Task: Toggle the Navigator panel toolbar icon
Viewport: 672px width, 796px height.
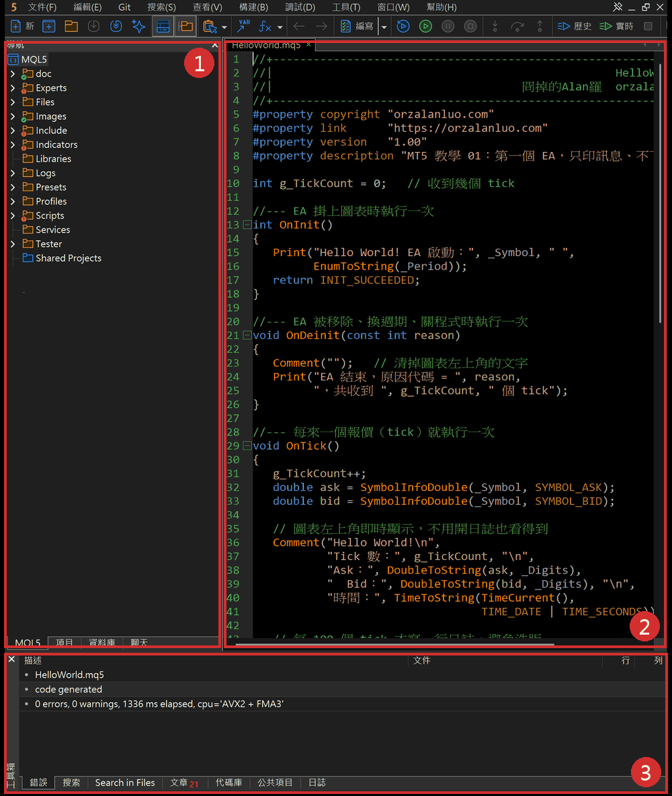Action: (x=185, y=26)
